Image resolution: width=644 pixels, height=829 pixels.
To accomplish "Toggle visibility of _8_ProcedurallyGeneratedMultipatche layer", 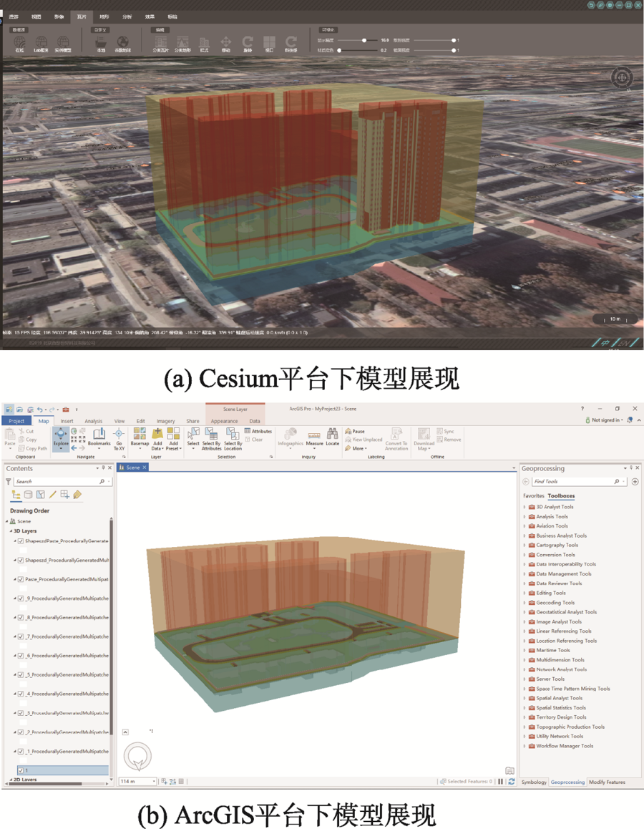I will tap(21, 618).
